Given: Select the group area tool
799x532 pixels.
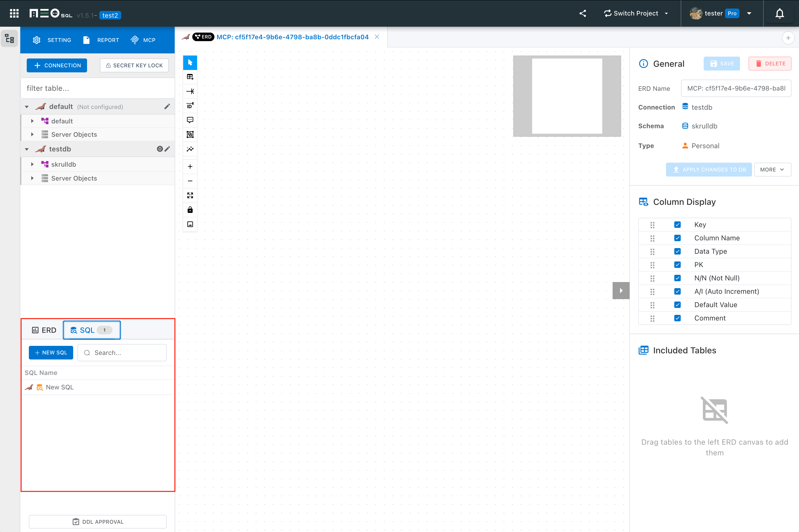Looking at the screenshot, I should pyautogui.click(x=190, y=134).
